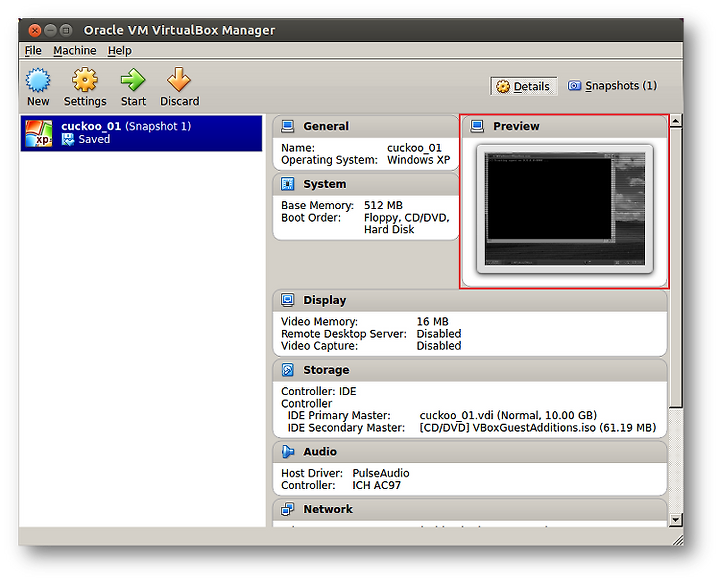720x582 pixels.
Task: Click the 'PulseAudio' host driver value
Action: click(381, 473)
